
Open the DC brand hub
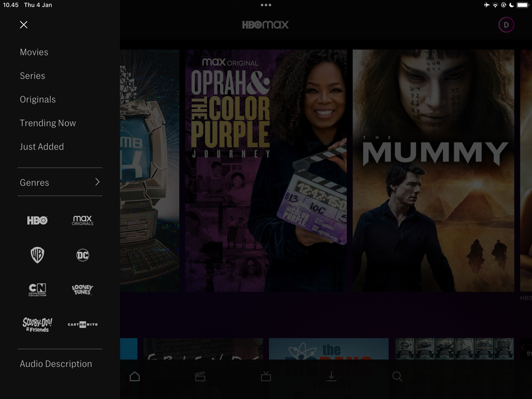click(82, 255)
